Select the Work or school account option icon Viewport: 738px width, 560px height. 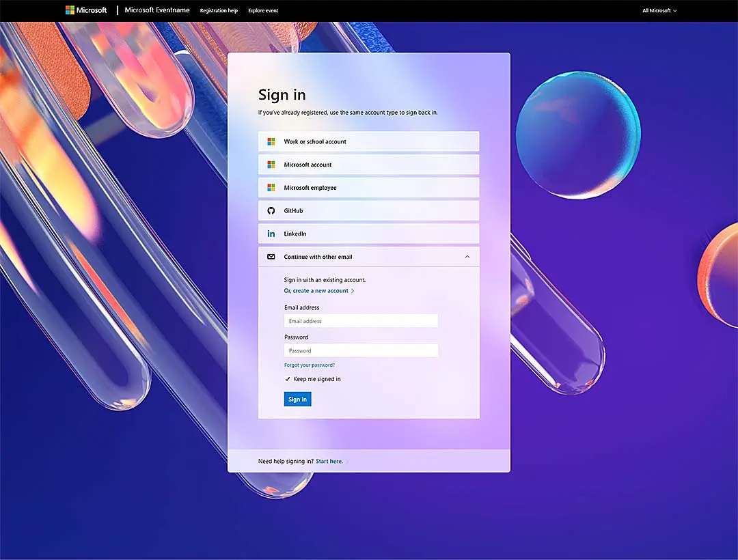tap(271, 141)
